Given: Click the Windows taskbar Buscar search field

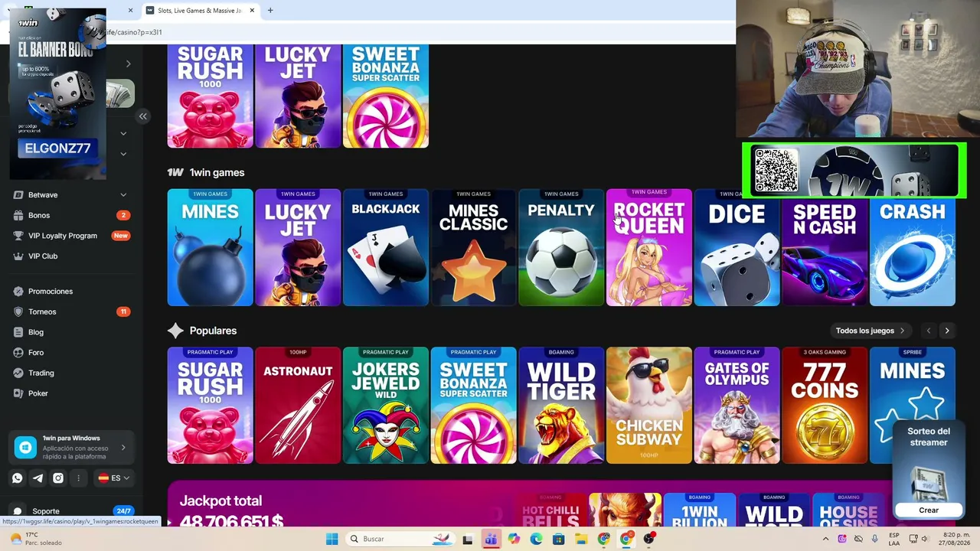Looking at the screenshot, I should point(399,539).
